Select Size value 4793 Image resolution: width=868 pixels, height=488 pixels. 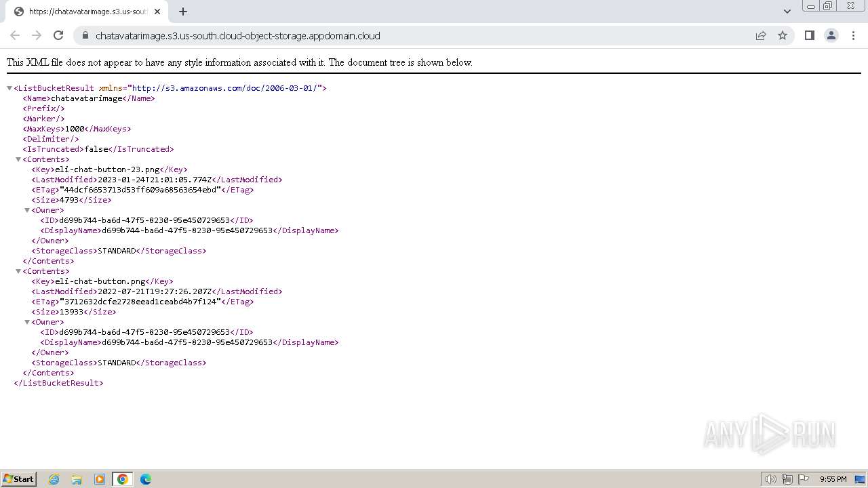(x=69, y=200)
